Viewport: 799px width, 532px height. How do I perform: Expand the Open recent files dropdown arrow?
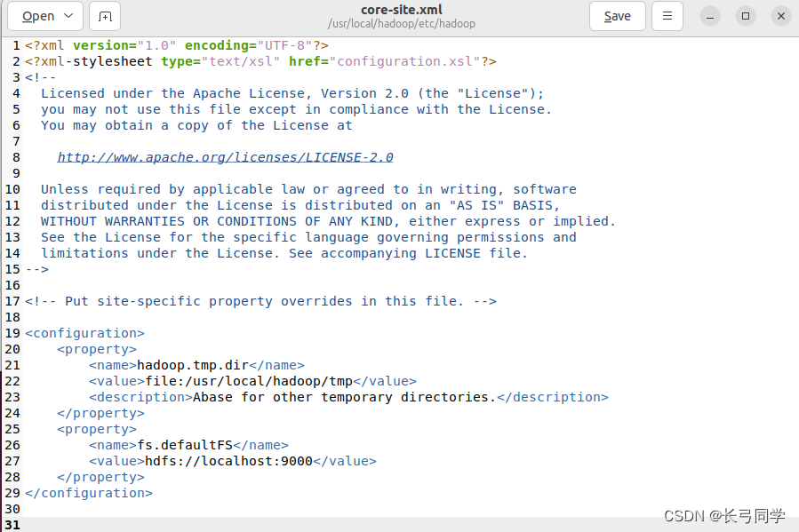click(x=68, y=16)
